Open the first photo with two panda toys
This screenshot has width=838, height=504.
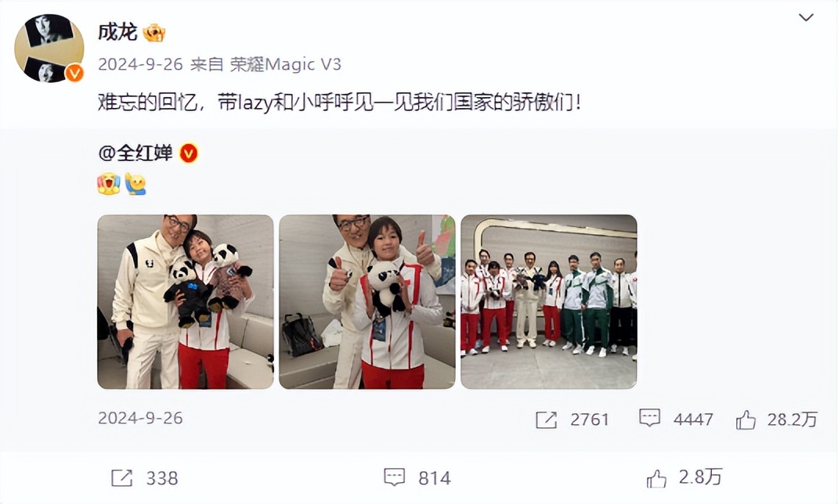[x=186, y=301]
